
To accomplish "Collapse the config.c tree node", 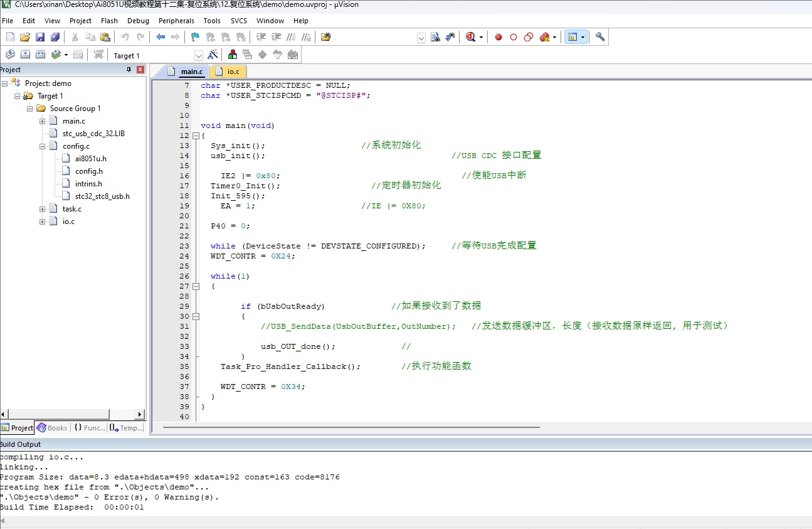I will (x=42, y=146).
